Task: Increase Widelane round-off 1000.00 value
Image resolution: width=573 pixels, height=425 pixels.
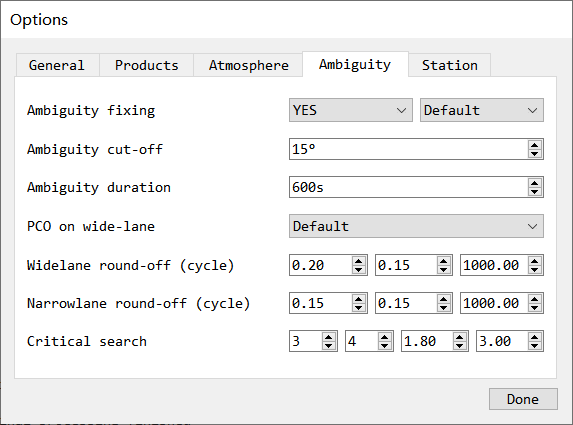Action: (535, 261)
